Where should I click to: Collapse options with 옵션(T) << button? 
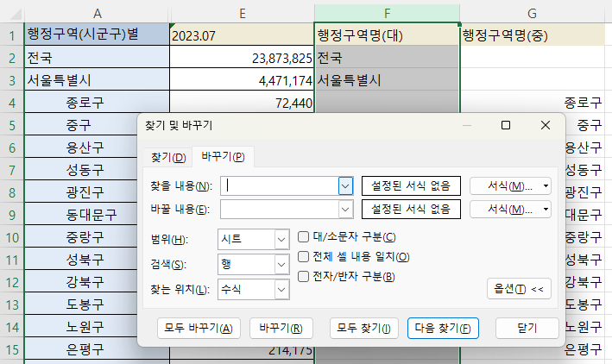pos(519,289)
